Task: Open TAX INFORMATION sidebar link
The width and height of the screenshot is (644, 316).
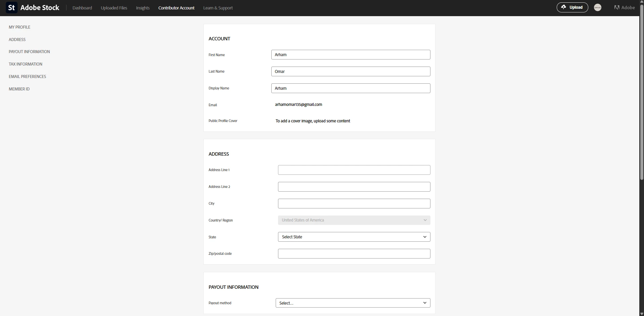Action: [x=26, y=64]
